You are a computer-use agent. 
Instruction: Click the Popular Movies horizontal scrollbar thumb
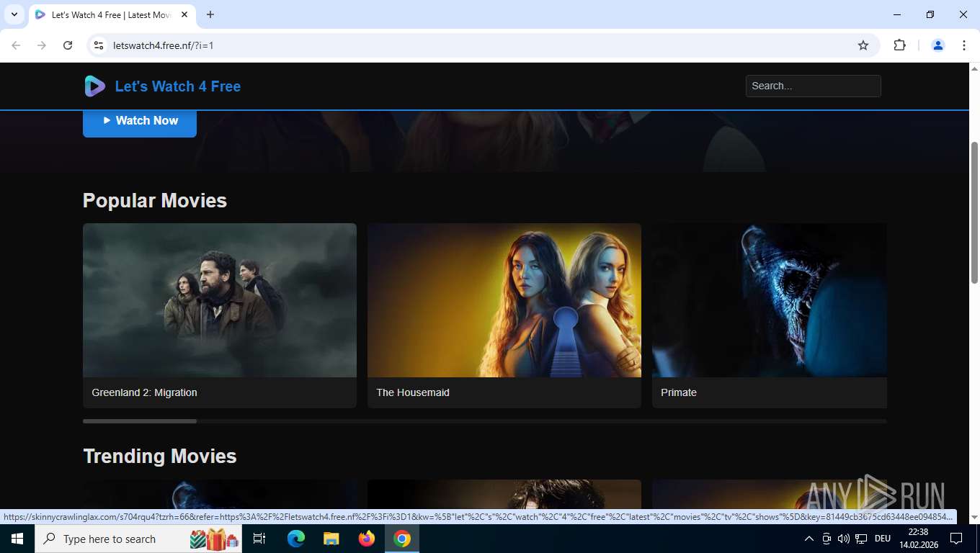pyautogui.click(x=140, y=421)
